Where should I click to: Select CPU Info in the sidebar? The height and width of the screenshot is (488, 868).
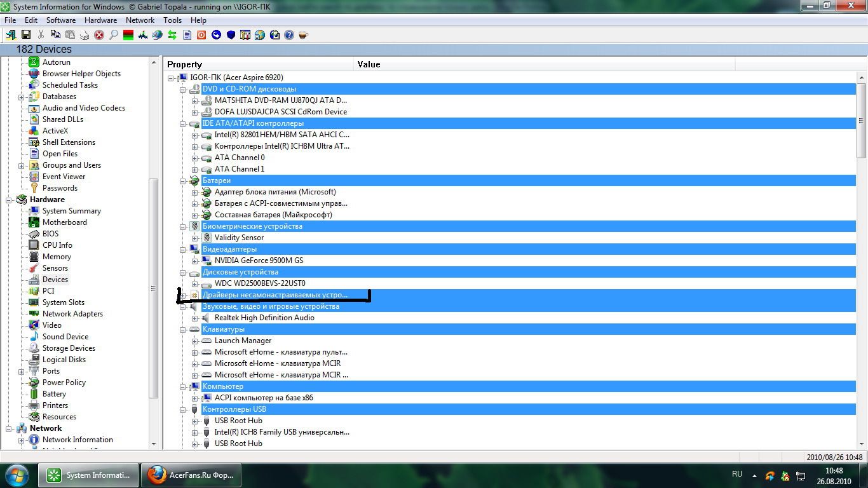point(57,245)
